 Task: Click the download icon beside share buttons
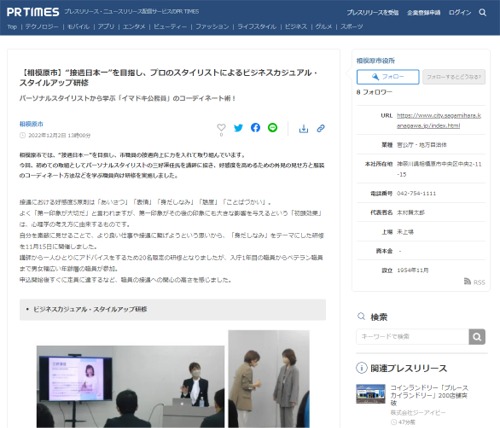click(303, 128)
